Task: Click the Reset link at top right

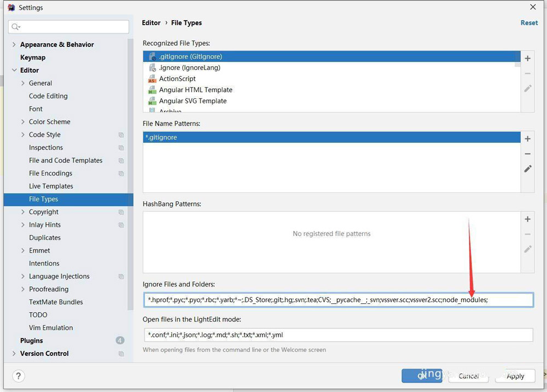Action: click(528, 22)
